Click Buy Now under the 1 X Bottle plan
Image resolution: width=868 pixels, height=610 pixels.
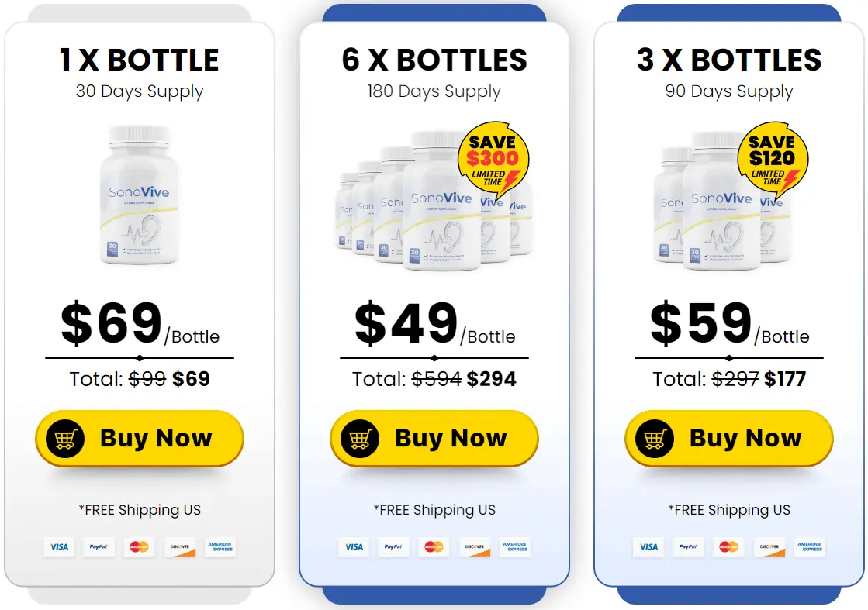point(139,438)
